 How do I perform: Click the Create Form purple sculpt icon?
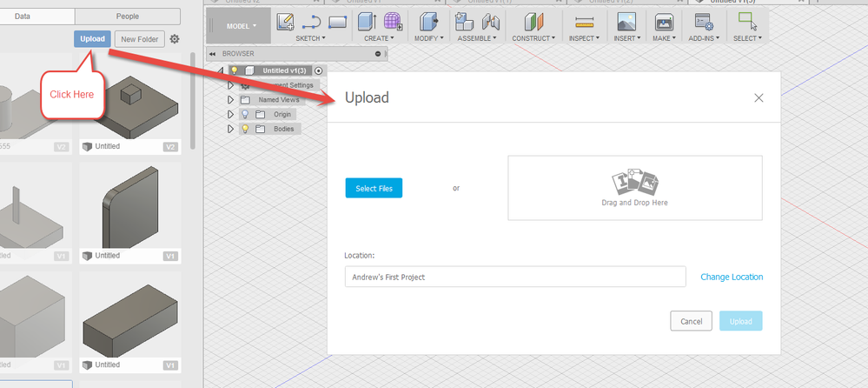(393, 22)
